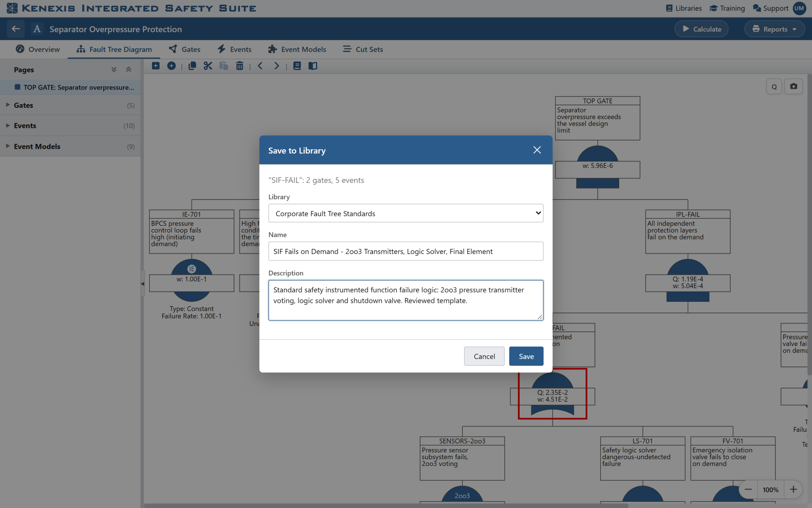812x508 pixels.
Task: Close the Save to Library dialog
Action: [537, 150]
